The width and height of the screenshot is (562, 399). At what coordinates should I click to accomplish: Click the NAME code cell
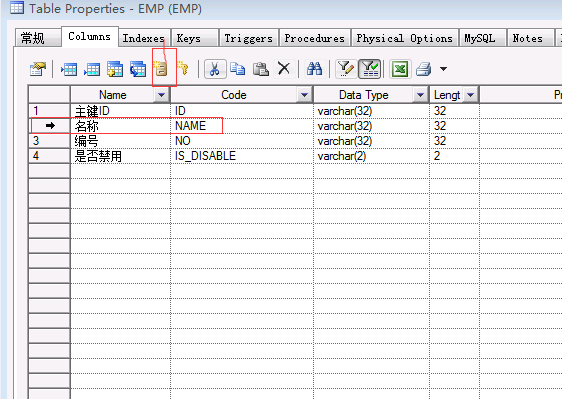(x=242, y=125)
